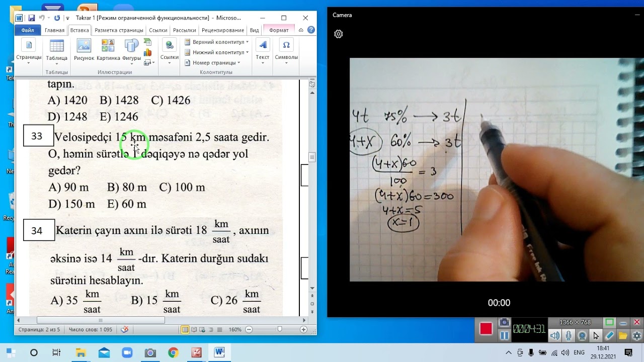Open the recordings folder in recorder

coord(623,335)
